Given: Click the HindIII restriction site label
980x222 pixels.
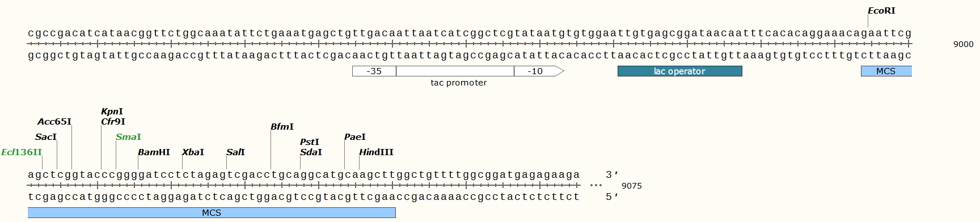Looking at the screenshot, I should (x=376, y=152).
